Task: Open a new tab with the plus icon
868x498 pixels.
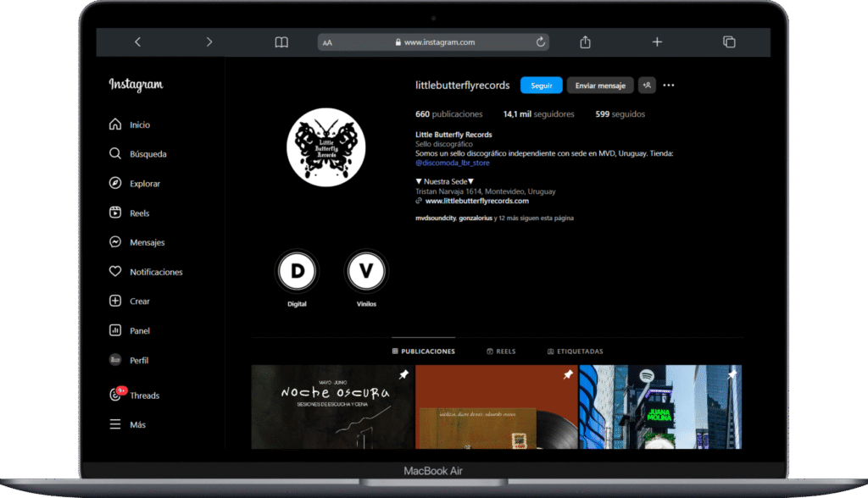Action: (657, 42)
